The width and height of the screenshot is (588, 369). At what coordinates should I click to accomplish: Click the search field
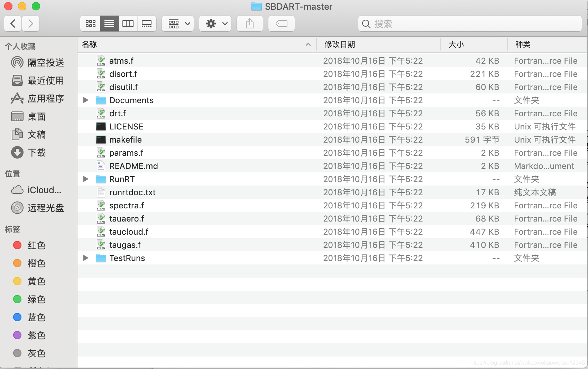point(470,24)
